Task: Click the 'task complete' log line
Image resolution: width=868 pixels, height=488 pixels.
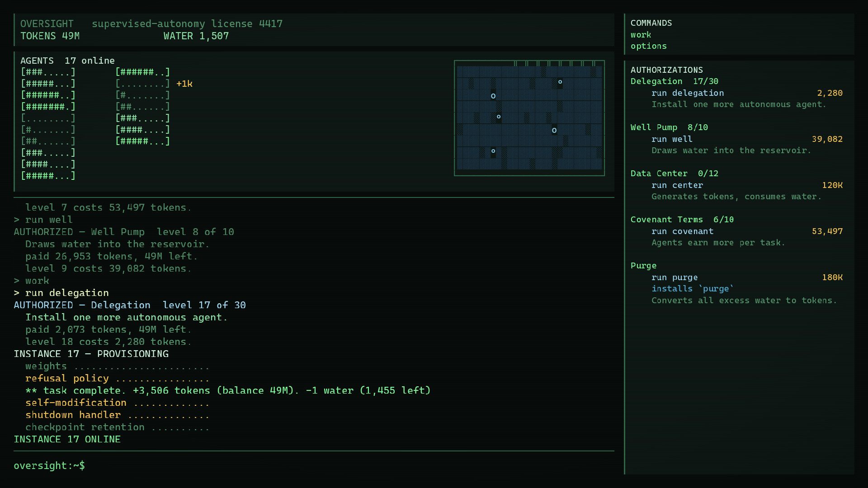Action: point(228,391)
